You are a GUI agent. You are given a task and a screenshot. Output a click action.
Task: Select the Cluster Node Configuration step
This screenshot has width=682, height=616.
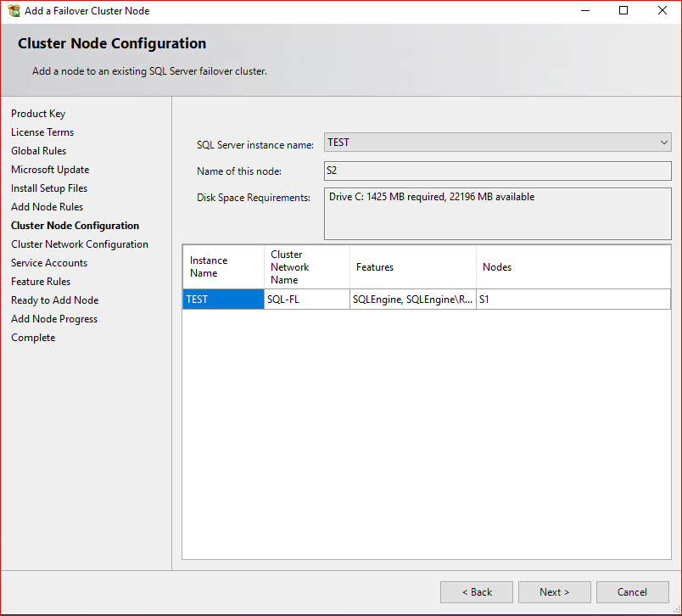[75, 226]
